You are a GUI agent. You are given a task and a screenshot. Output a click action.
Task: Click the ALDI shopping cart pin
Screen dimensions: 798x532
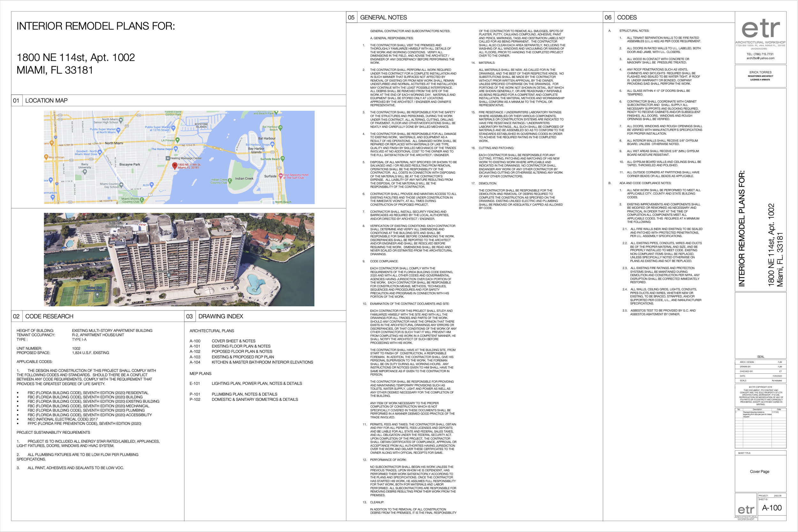coord(152,184)
